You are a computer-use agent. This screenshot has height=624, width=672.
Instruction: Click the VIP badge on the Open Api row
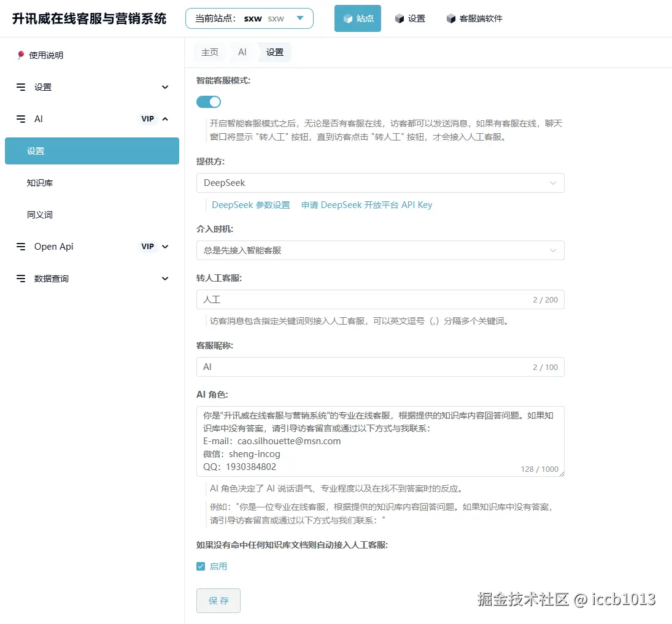pyautogui.click(x=147, y=247)
